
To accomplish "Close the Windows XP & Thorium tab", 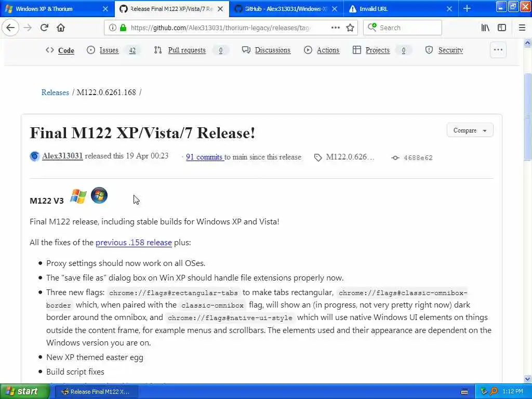I will pos(105,8).
